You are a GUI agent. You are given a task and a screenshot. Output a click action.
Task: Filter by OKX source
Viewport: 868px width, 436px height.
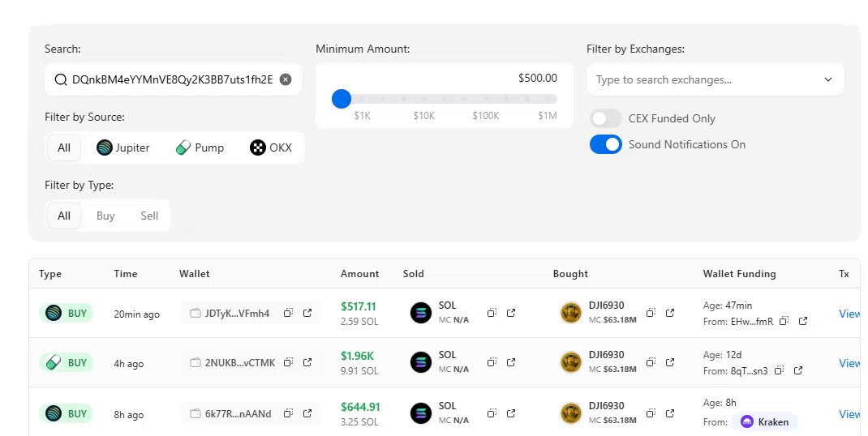pos(271,147)
